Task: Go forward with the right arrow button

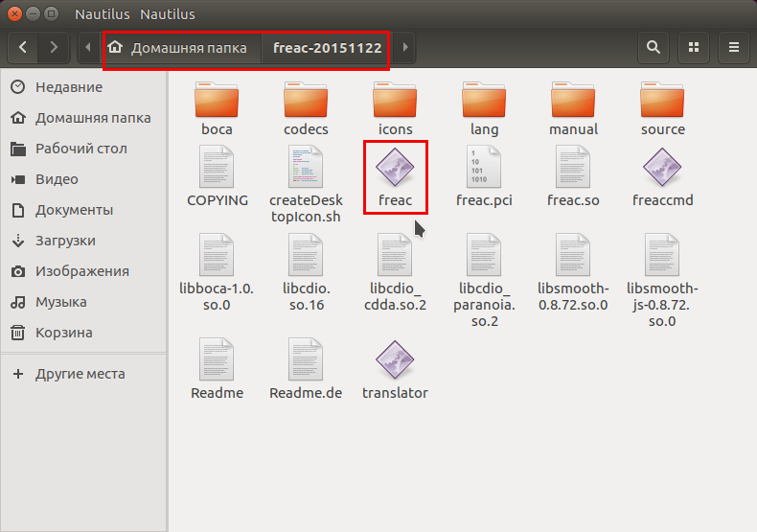Action: (x=54, y=47)
